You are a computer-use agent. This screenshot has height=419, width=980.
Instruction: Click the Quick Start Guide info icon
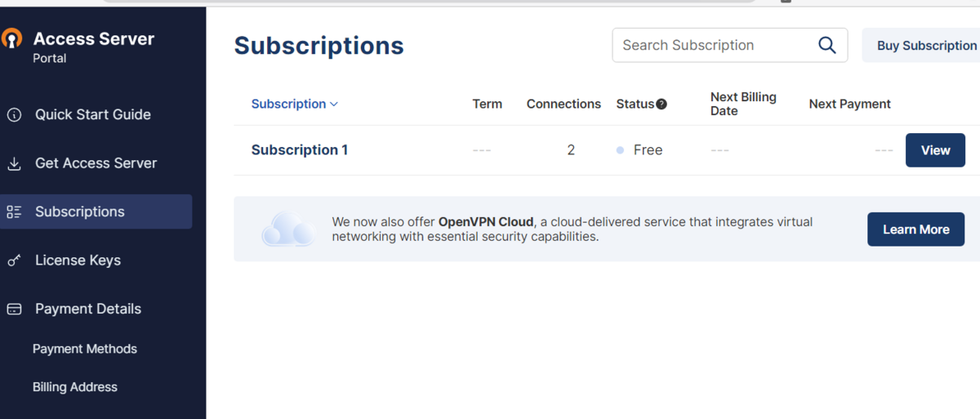14,115
